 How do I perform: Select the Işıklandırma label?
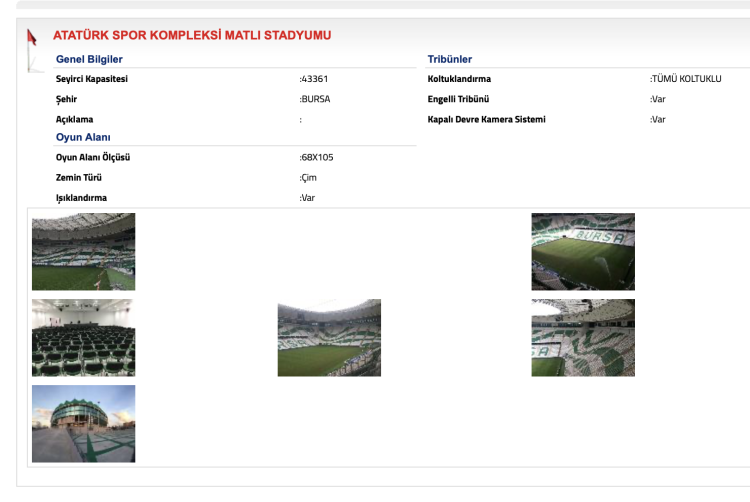(x=81, y=198)
